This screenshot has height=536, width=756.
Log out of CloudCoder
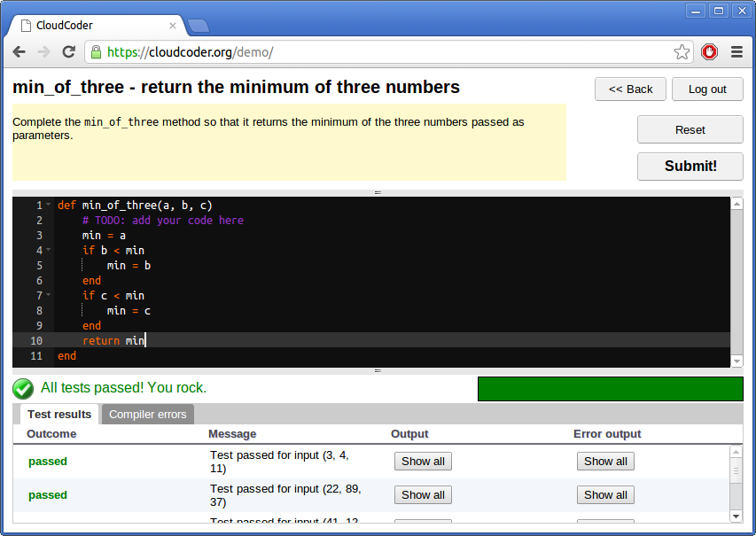click(706, 89)
